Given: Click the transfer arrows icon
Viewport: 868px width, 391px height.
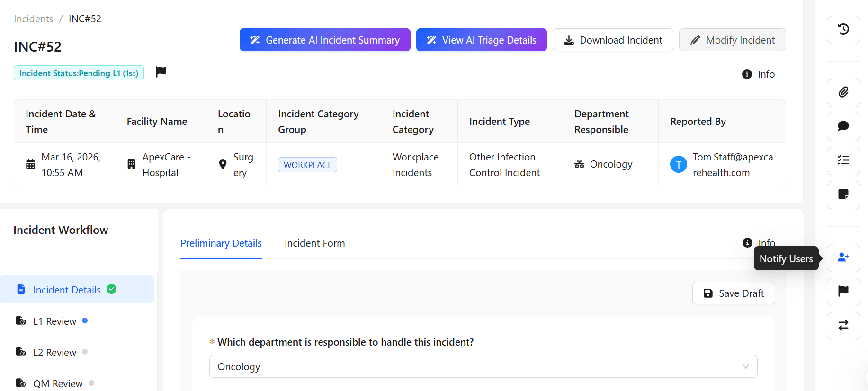Looking at the screenshot, I should [843, 326].
